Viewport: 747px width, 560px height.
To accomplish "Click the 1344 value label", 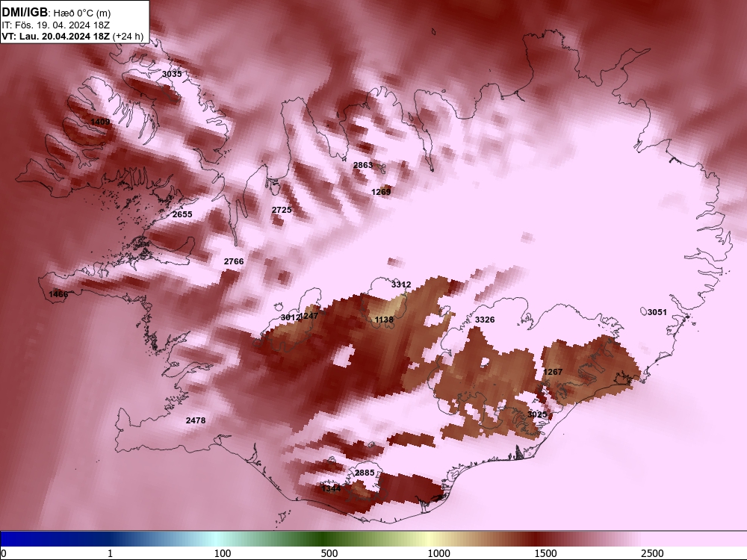I will 331,488.
